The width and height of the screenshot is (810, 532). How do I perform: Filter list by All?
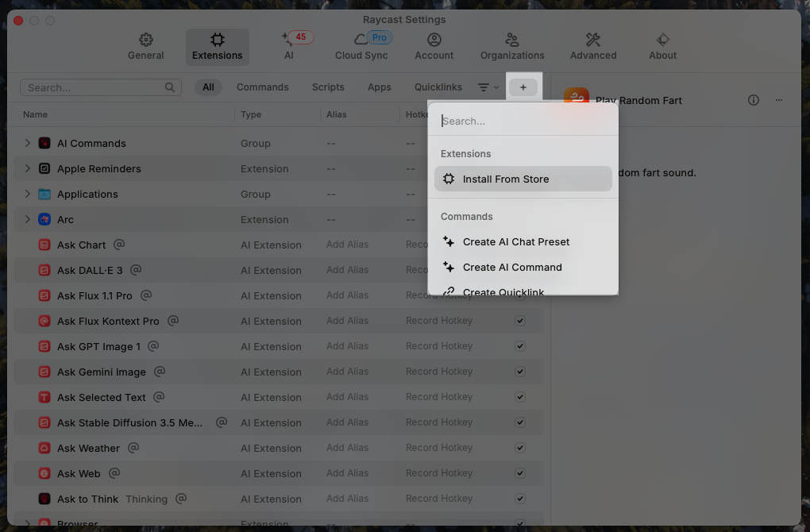click(x=208, y=87)
